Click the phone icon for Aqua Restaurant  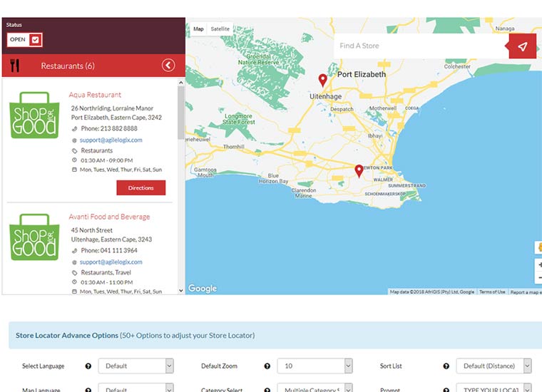pos(74,129)
